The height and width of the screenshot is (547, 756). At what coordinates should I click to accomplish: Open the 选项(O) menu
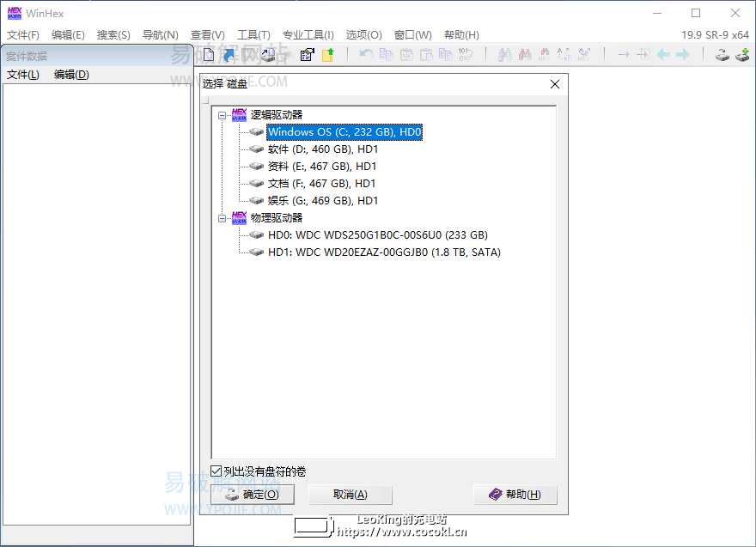[x=364, y=34]
